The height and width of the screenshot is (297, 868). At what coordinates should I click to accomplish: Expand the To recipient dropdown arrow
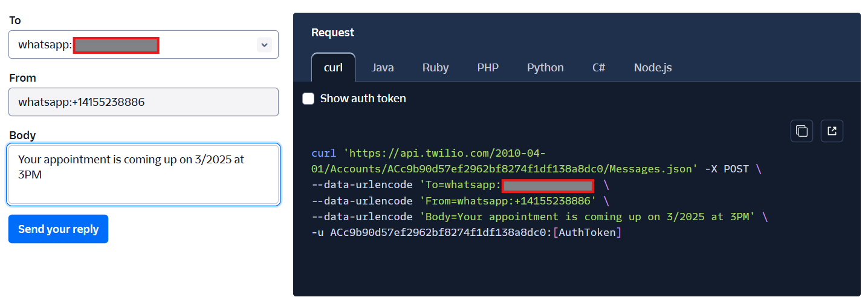(x=264, y=45)
